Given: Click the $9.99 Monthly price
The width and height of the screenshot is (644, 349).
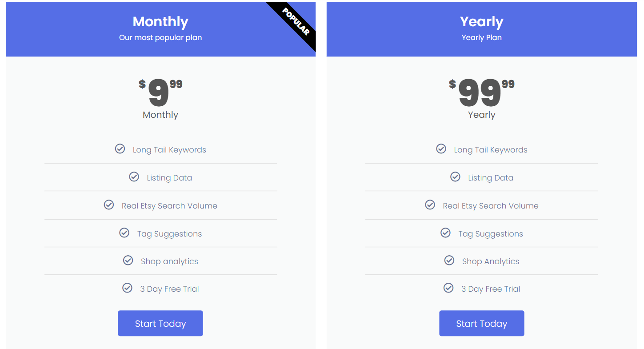Looking at the screenshot, I should tap(160, 92).
